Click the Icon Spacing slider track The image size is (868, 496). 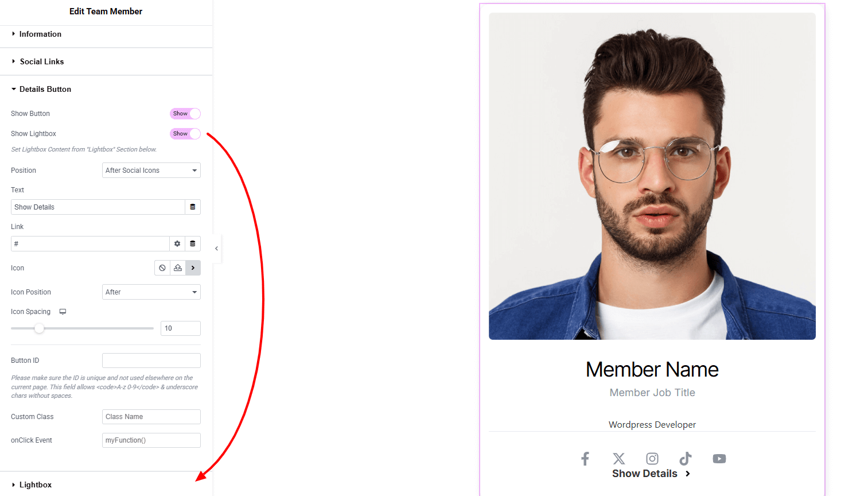coord(92,328)
